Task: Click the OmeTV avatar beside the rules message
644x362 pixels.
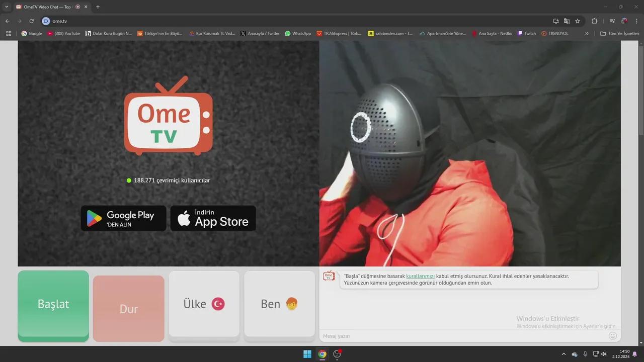Action: 329,276
